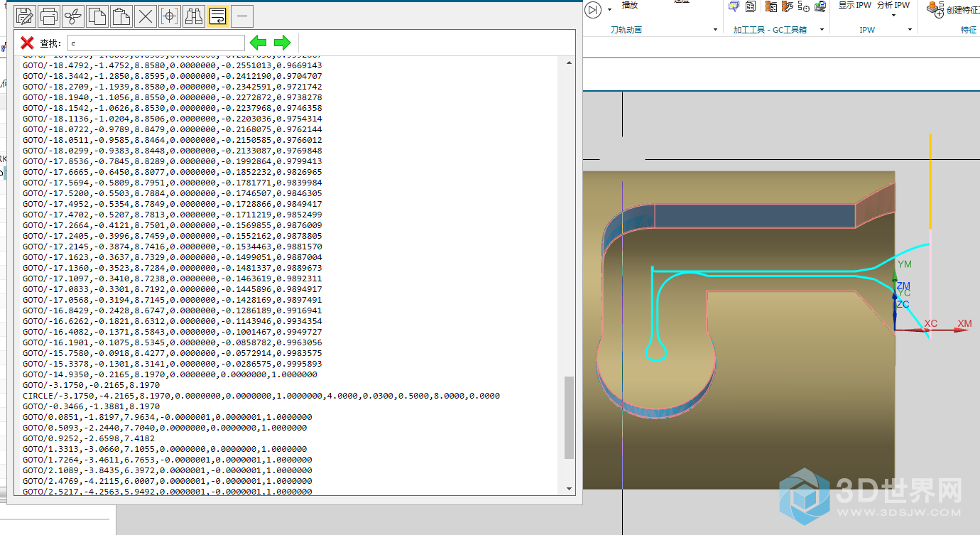Click 显示 IPW button
The width and height of the screenshot is (980, 535).
point(854,5)
